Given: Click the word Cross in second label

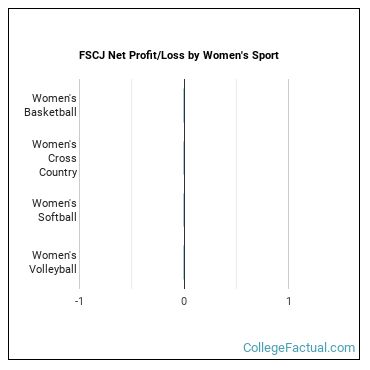Looking at the screenshot, I should coord(62,158).
